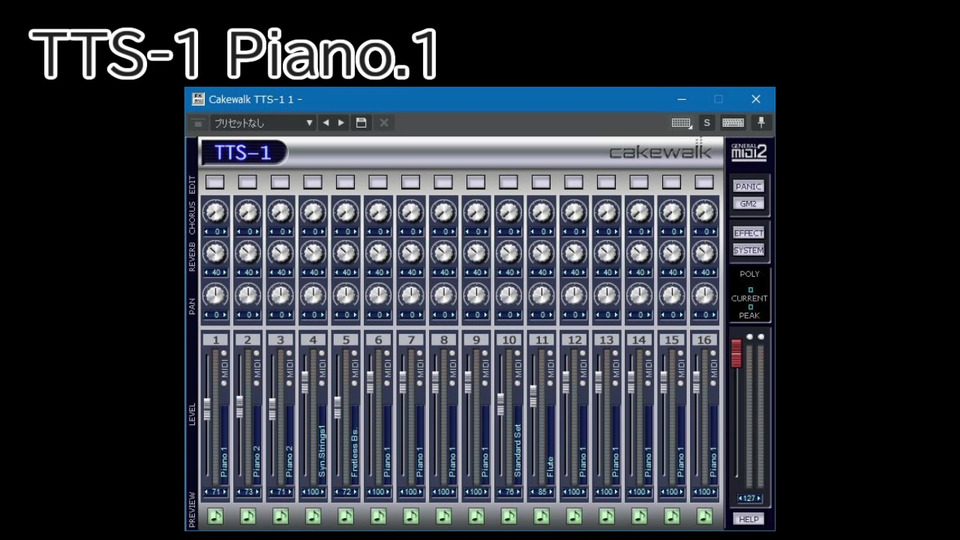Open the プリセットなし preset dropdown

tap(263, 122)
